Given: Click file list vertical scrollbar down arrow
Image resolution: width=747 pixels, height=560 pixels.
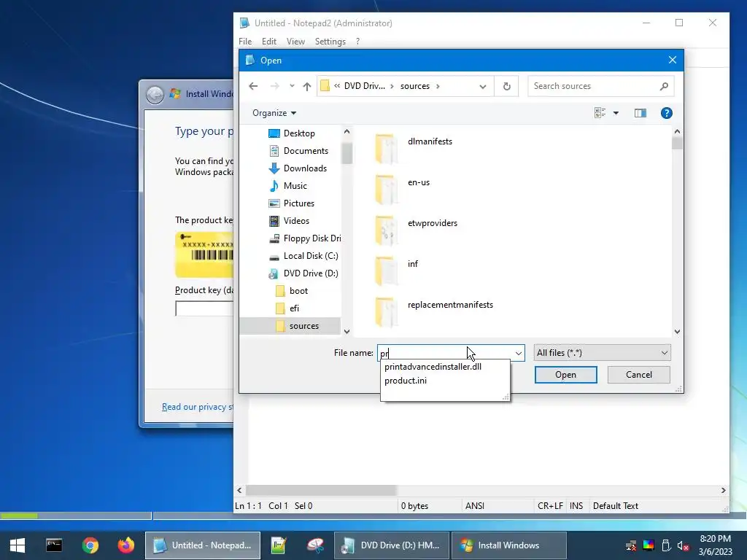Looking at the screenshot, I should (x=677, y=332).
